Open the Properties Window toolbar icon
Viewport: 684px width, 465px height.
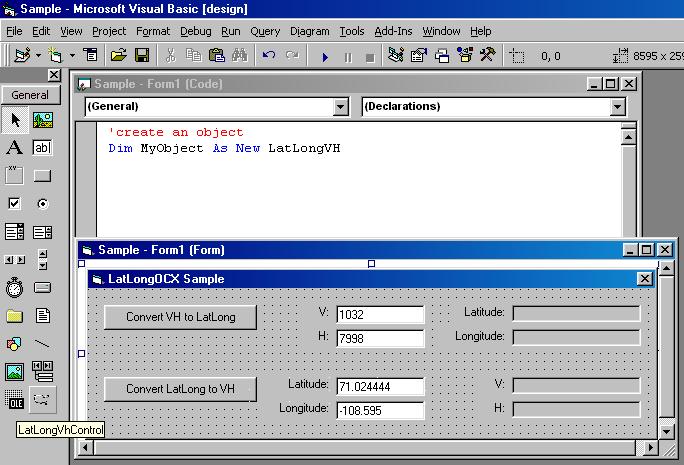[419, 55]
